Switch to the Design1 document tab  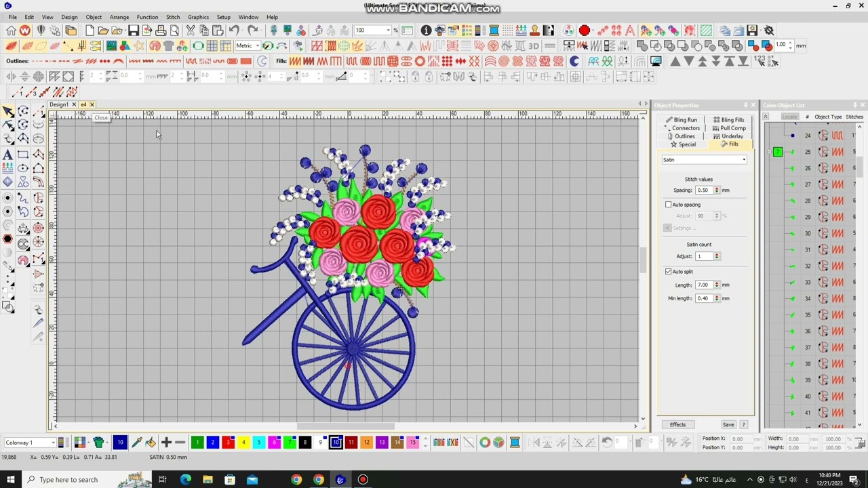[x=58, y=104]
